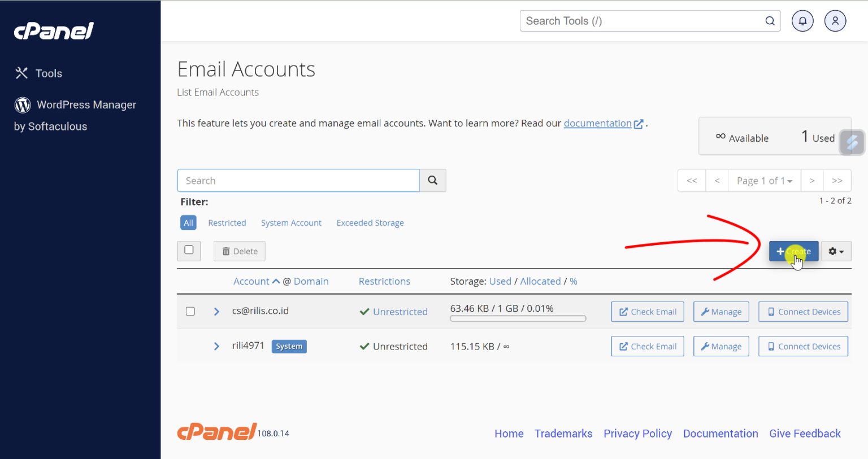Click the cPanel logo
868x459 pixels.
tap(54, 31)
